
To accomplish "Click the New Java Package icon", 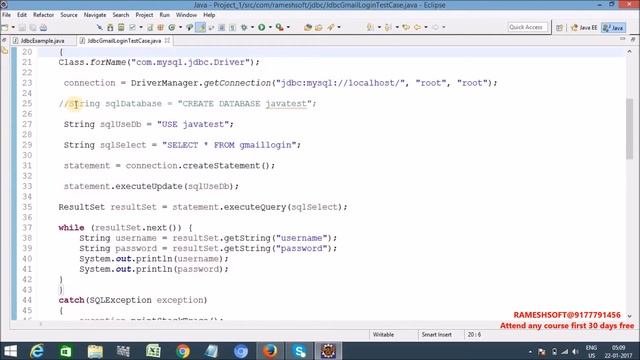I will (160, 27).
